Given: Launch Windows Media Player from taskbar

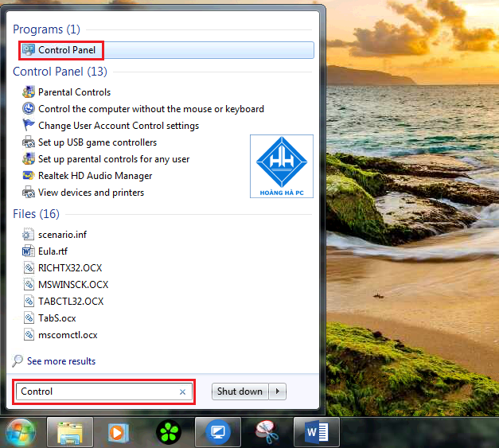Looking at the screenshot, I should tap(119, 433).
